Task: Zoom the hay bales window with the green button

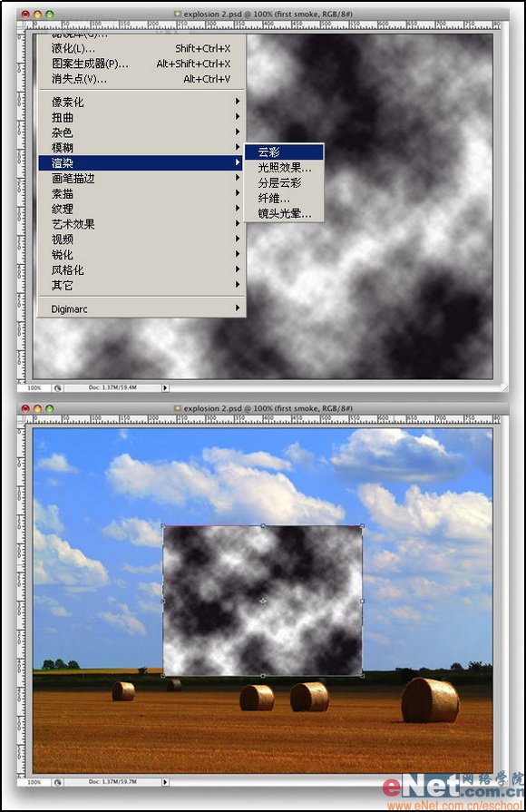Action: pyautogui.click(x=49, y=408)
